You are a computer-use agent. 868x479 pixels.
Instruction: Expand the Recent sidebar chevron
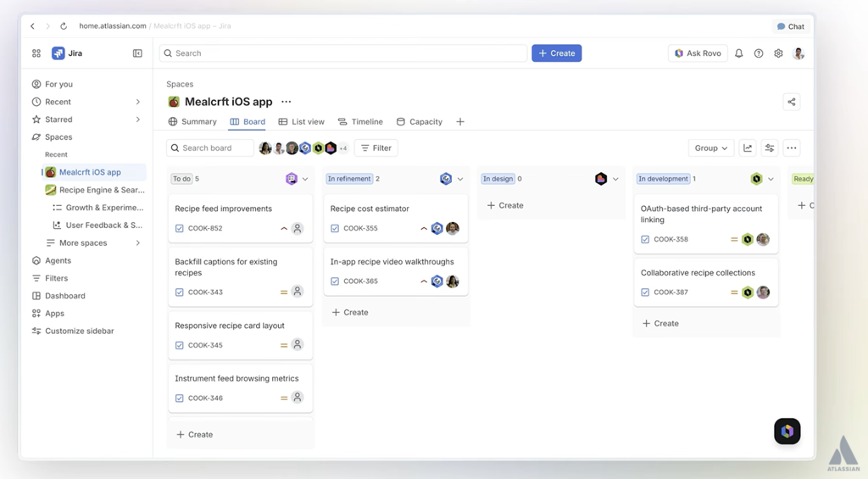coord(138,102)
